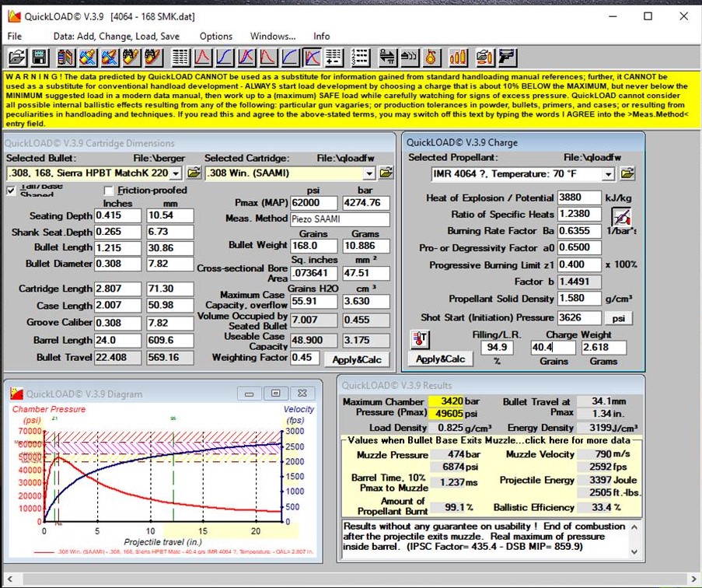Click the printer with cartridge toolbar icon
702x588 pixels.
[x=484, y=58]
